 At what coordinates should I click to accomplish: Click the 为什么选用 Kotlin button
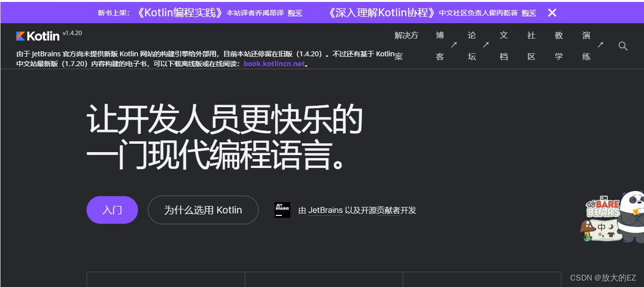coord(203,209)
